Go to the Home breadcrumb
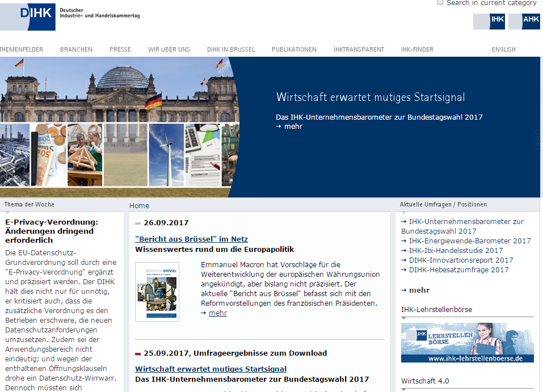Screen dimensions: 543x392 pyautogui.click(x=139, y=206)
